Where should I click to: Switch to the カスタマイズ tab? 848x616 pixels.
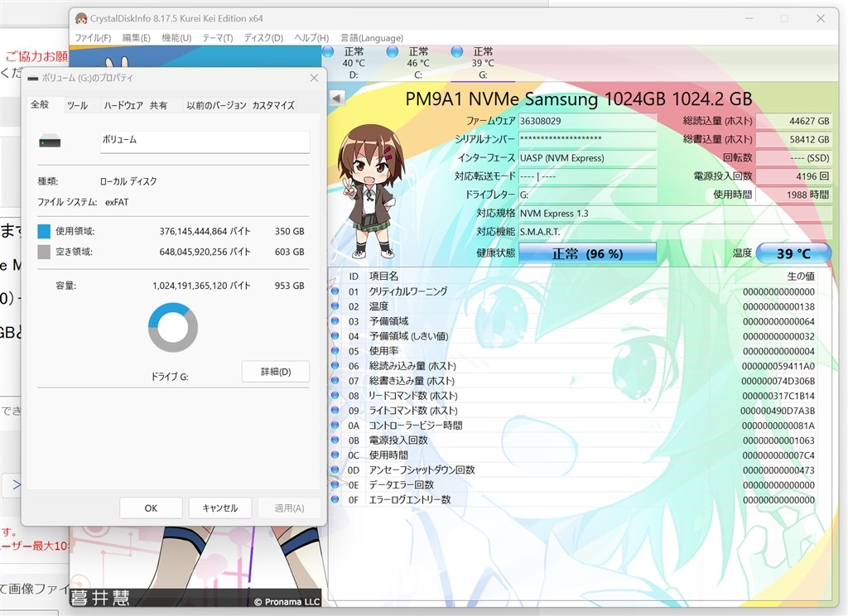coord(273,105)
